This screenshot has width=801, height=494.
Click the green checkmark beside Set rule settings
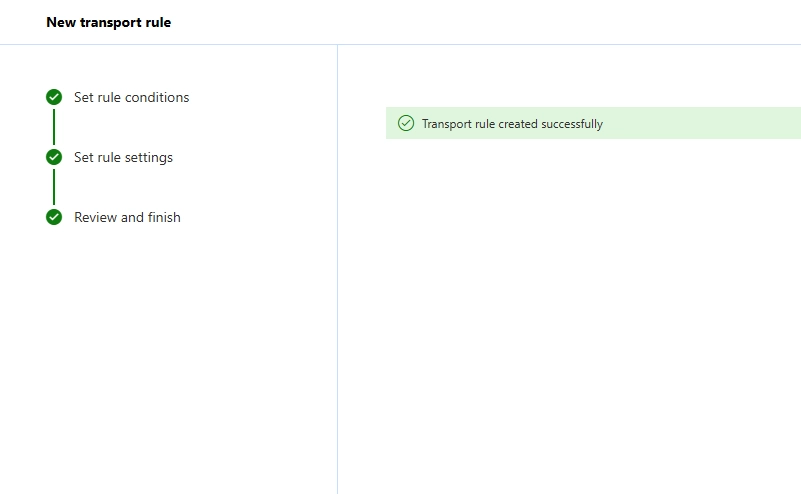point(54,157)
